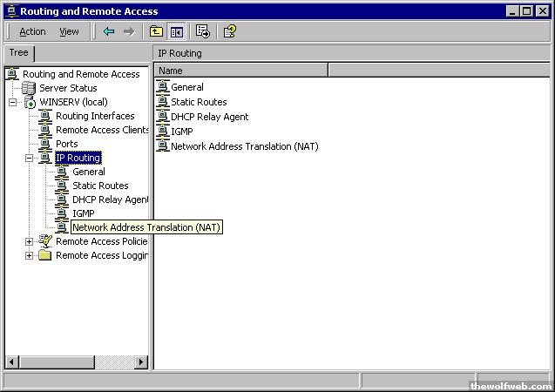Screen dimensions: 555x392
Task: Open the Action menu
Action: (32, 31)
